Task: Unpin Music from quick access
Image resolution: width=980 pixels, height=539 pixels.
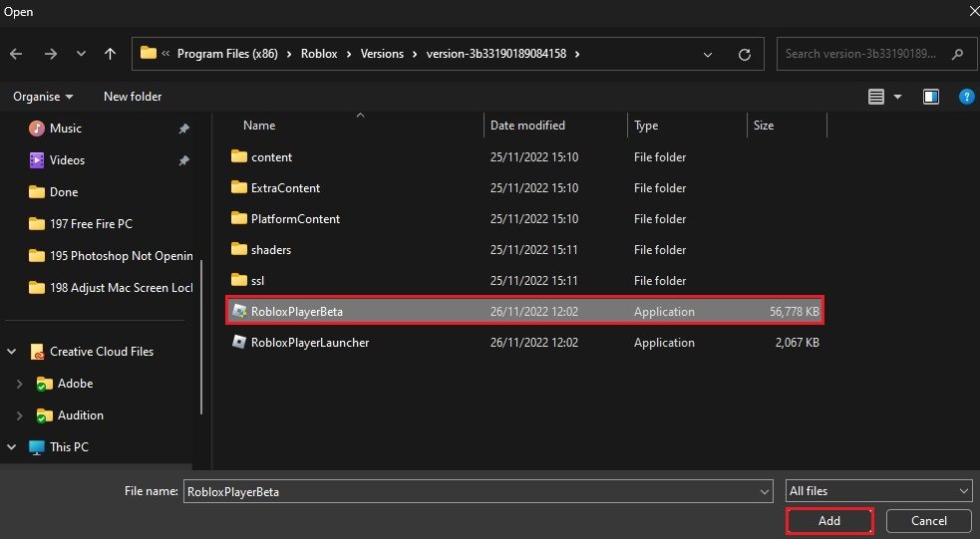Action: (183, 129)
